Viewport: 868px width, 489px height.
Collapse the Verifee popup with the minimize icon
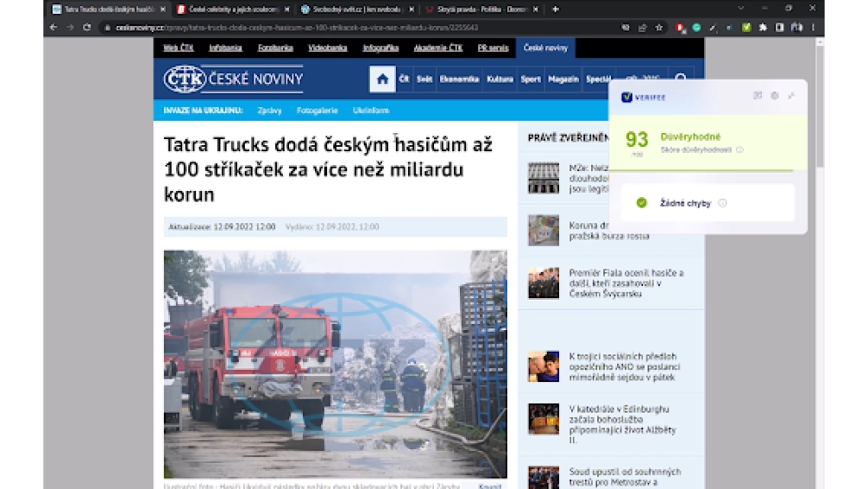(791, 96)
